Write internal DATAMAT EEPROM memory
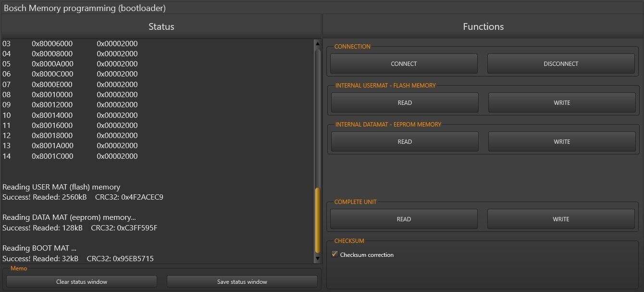This screenshot has height=292, width=644. pyautogui.click(x=562, y=141)
